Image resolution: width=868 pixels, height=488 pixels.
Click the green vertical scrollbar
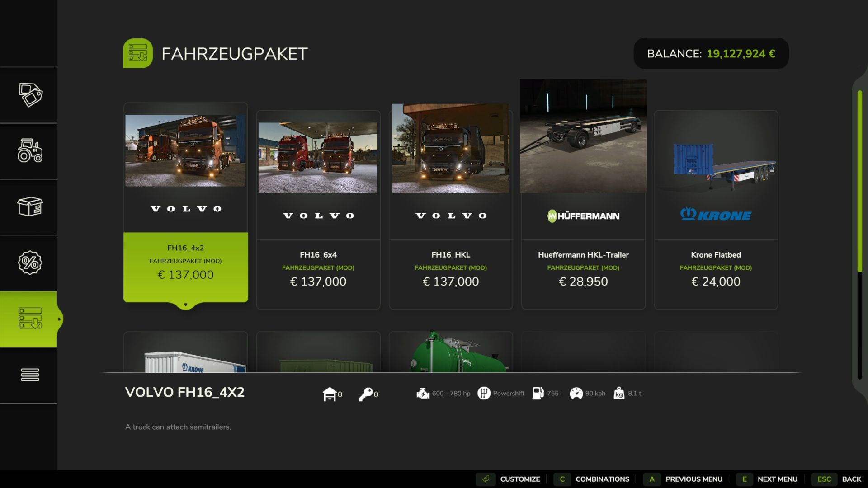pyautogui.click(x=859, y=181)
